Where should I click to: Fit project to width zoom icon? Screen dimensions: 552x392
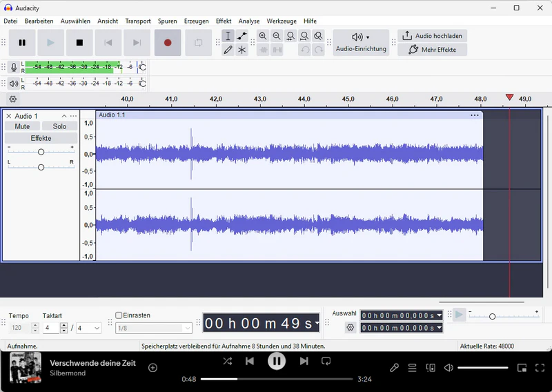coord(304,36)
